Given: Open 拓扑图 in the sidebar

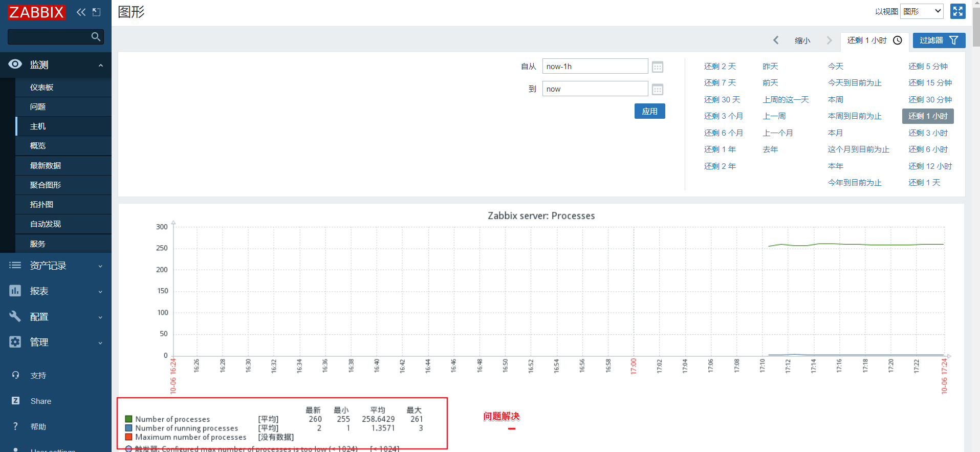Looking at the screenshot, I should tap(63, 205).
